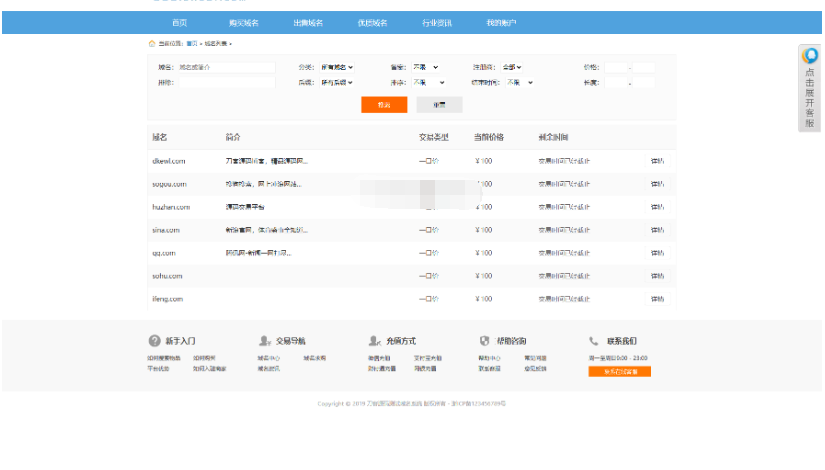
Task: Click the 充值方式 footer heading
Action: [401, 341]
